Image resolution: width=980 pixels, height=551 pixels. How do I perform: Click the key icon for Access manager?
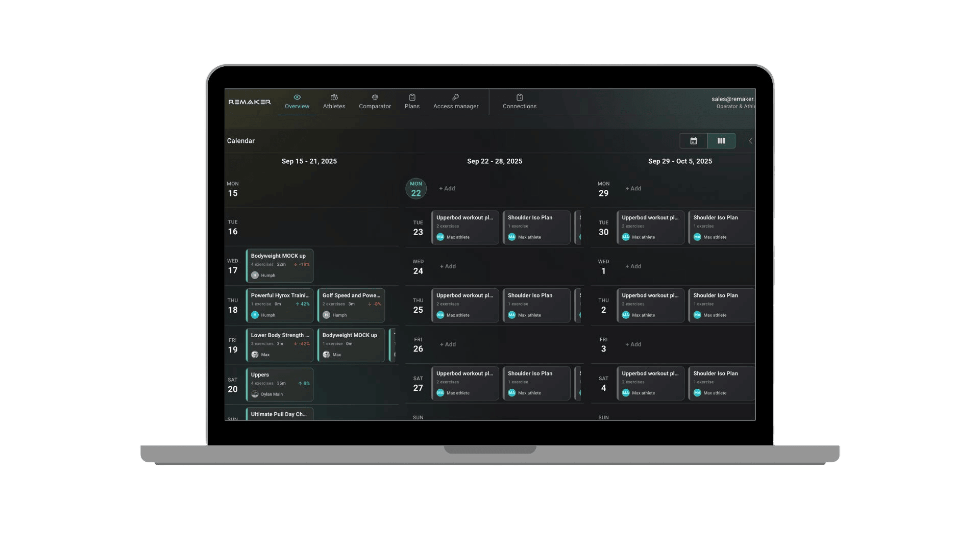click(456, 97)
